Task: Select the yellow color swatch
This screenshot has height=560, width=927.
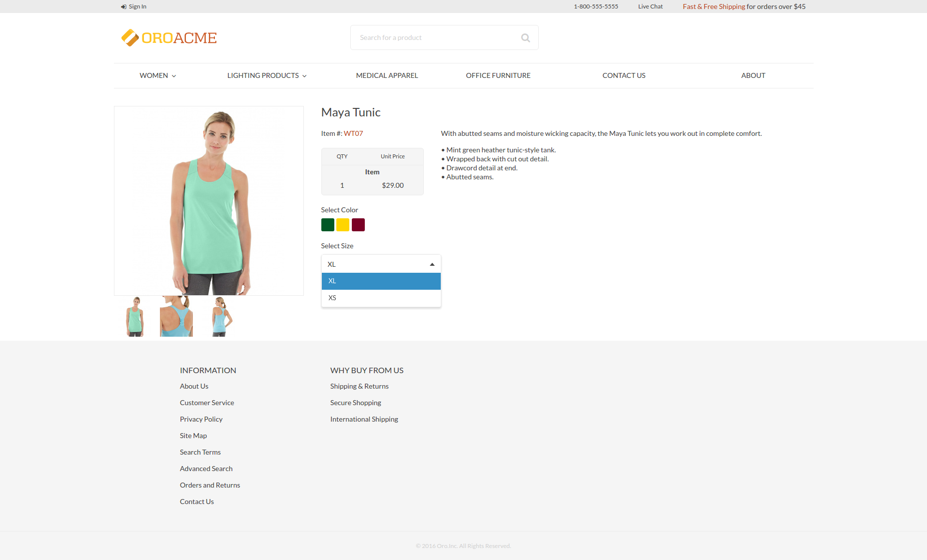Action: pos(343,225)
